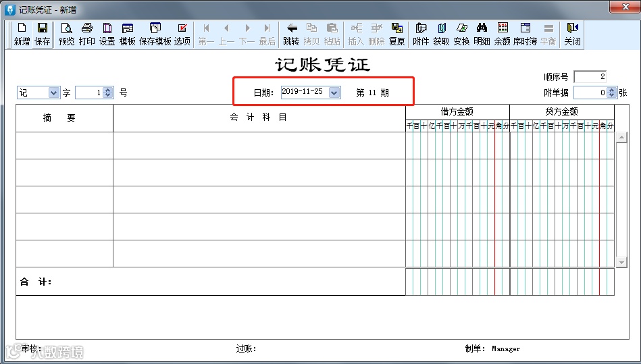Click the 打印 print icon
Viewport: 641px width, 364px height.
[x=86, y=34]
